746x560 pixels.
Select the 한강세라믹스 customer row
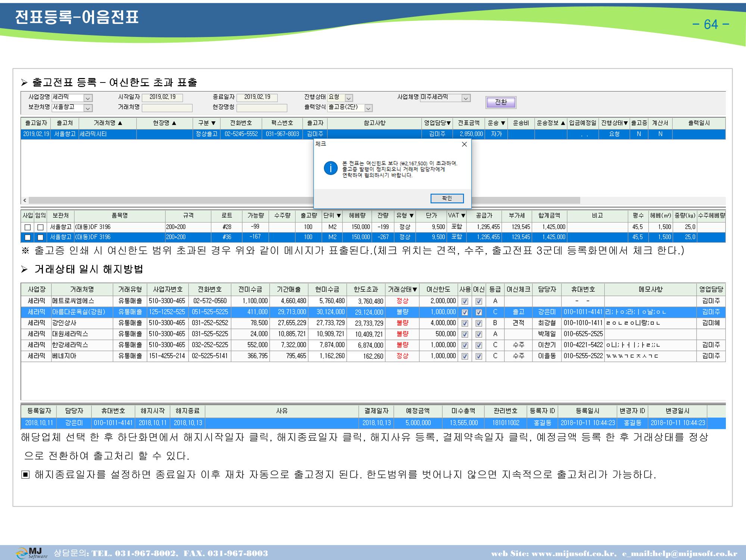373,345
